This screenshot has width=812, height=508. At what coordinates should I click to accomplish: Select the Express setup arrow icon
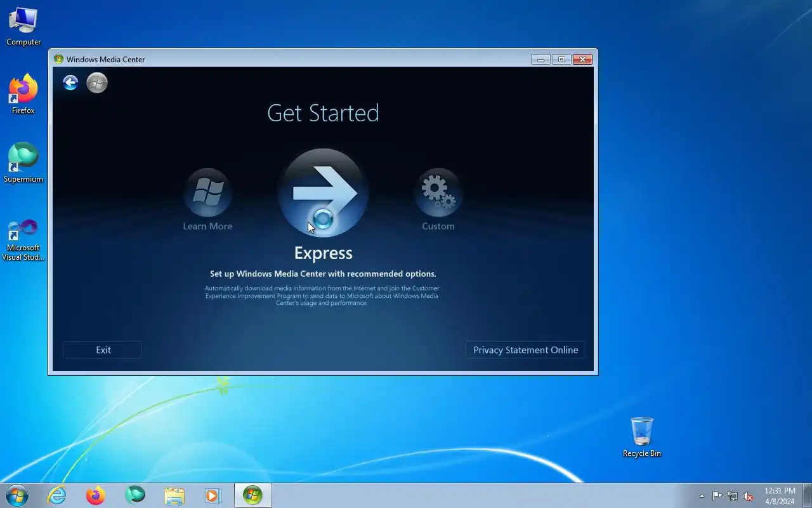pos(323,193)
